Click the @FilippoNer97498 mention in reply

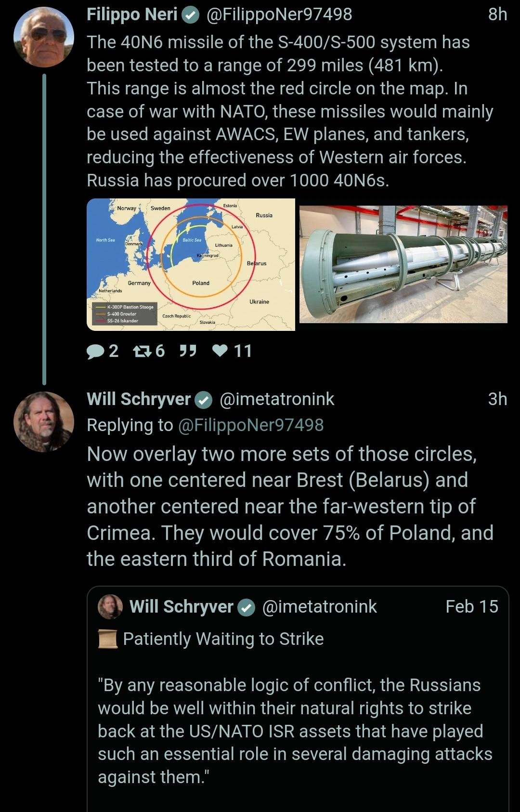click(251, 425)
